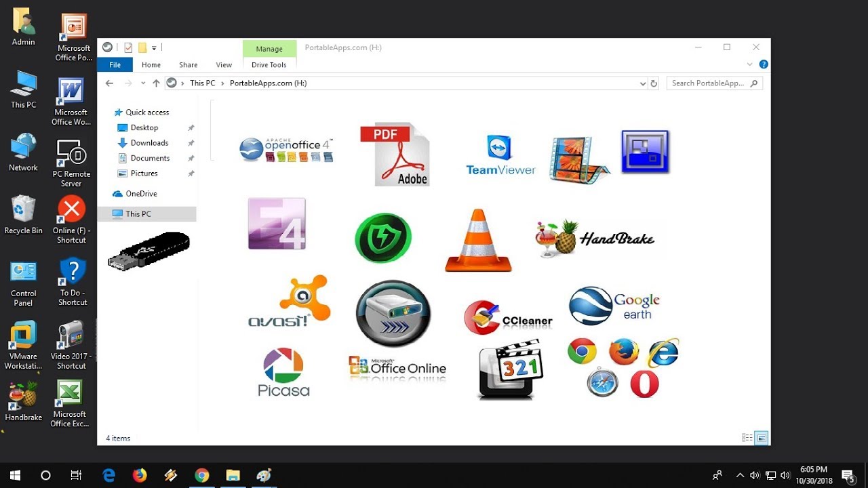Viewport: 868px width, 488px height.
Task: Launch Microsoft Edge from the taskbar
Action: coord(108,475)
